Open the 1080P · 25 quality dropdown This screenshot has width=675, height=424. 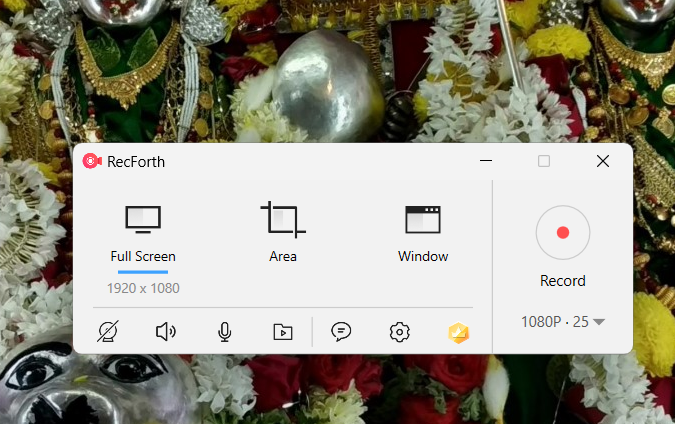click(563, 322)
